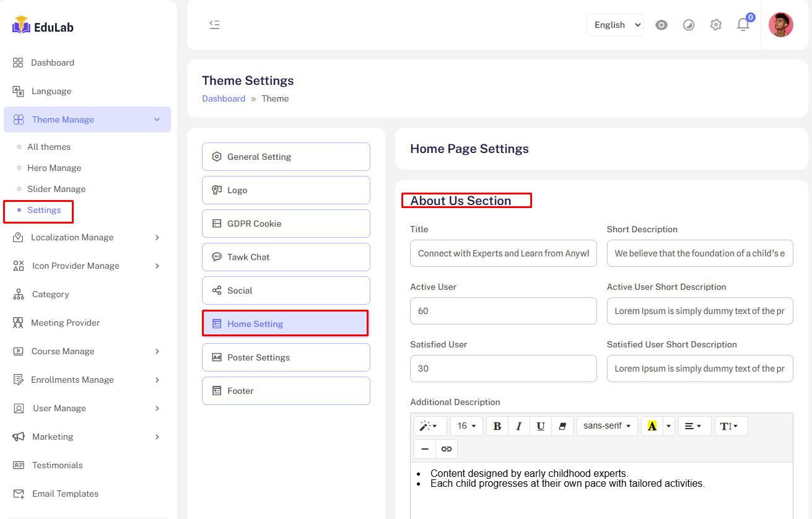Toggle italic formatting in the editor
Viewport: 812px width, 519px height.
(518, 426)
